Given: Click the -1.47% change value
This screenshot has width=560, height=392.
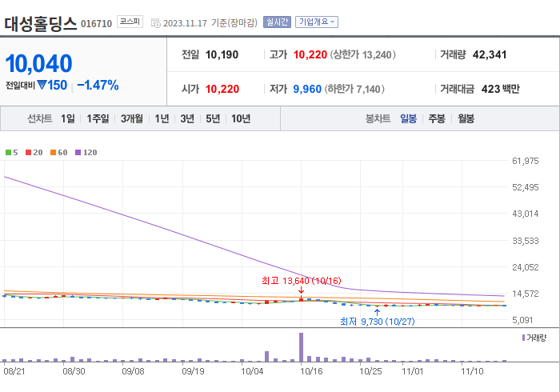Looking at the screenshot, I should [x=98, y=85].
